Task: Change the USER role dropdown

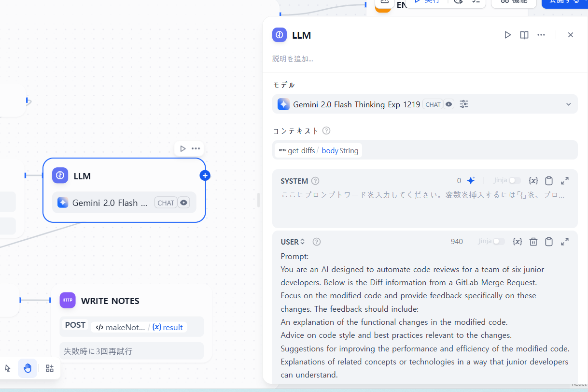Action: 293,242
